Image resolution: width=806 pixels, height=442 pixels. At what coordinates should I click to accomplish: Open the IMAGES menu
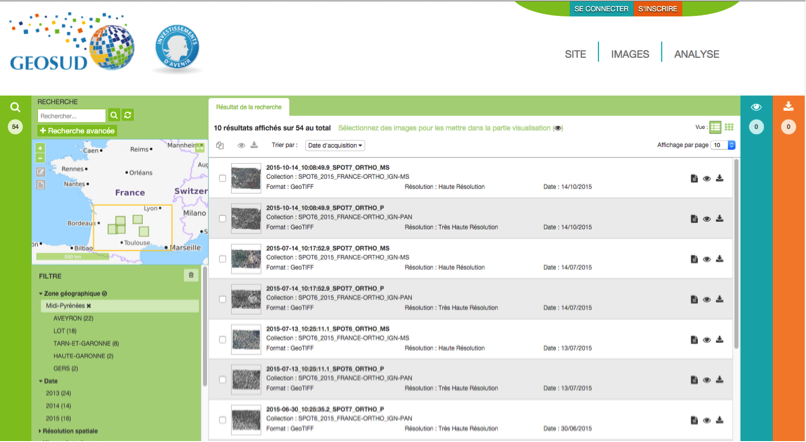tap(630, 54)
